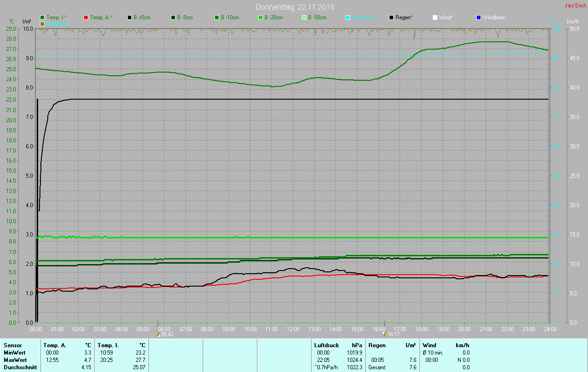This screenshot has width=588, height=372.
Task: Click the minimum pressure value 1019.9
Action: click(x=355, y=353)
